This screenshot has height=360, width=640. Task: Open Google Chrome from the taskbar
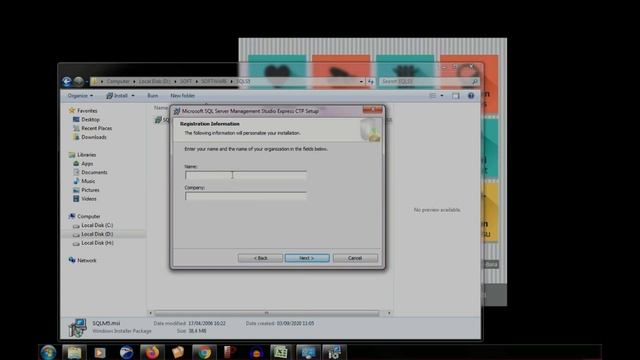[204, 352]
